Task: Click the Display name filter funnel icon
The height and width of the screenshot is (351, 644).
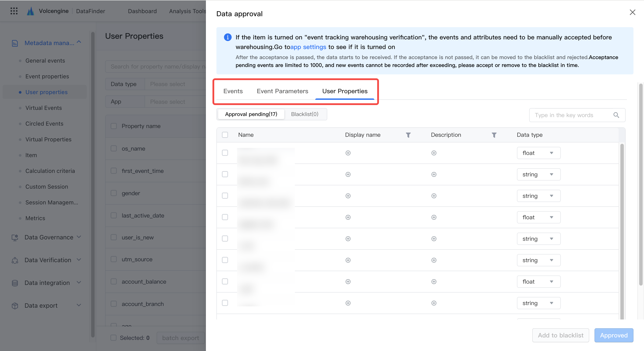Action: [x=408, y=135]
